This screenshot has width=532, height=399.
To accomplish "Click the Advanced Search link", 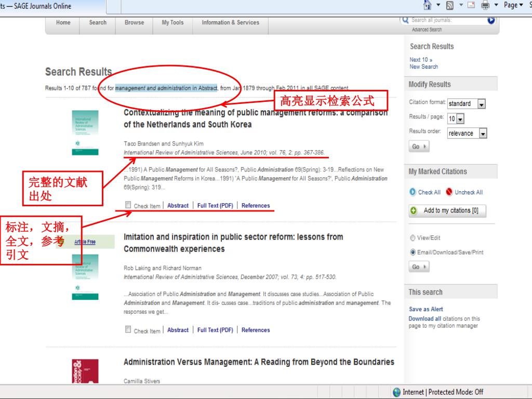I will 427,30.
